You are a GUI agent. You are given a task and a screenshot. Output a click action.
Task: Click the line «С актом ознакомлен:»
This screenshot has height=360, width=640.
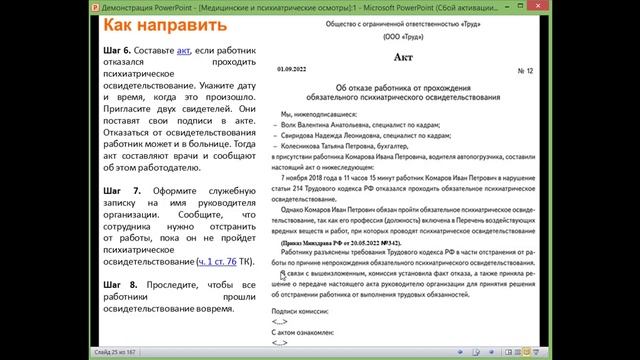pos(303,332)
